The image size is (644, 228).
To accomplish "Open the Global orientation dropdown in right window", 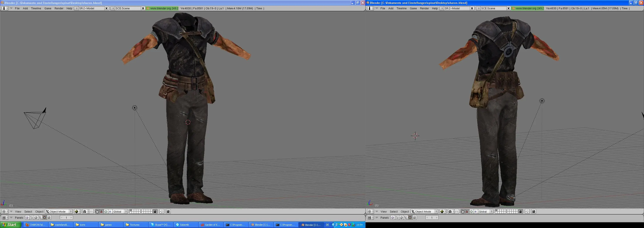I will (486, 211).
